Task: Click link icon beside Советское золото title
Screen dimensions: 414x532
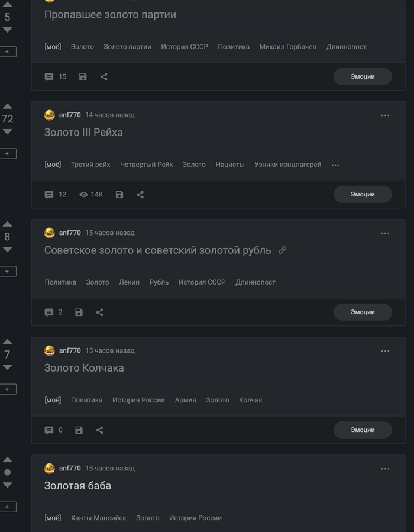Action: [x=282, y=250]
